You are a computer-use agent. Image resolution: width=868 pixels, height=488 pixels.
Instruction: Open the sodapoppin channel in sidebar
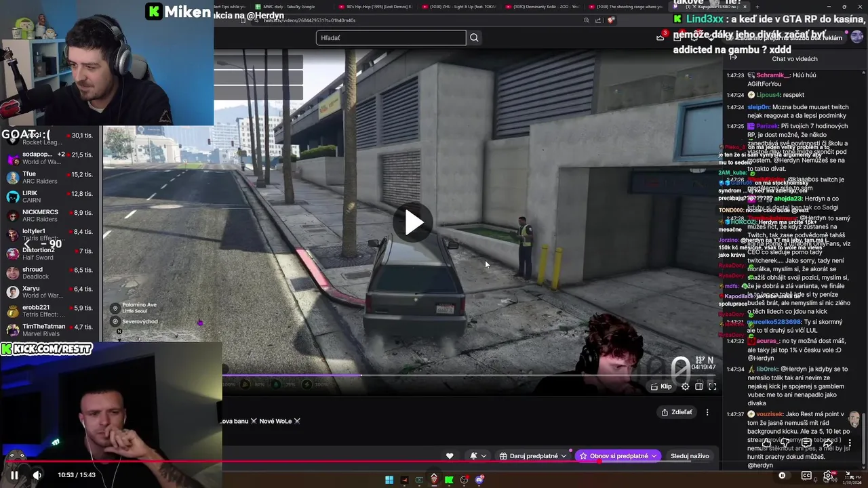click(51, 158)
